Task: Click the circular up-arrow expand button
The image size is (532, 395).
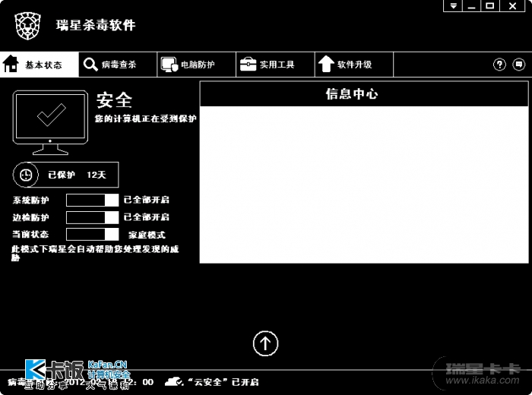Action: [265, 343]
